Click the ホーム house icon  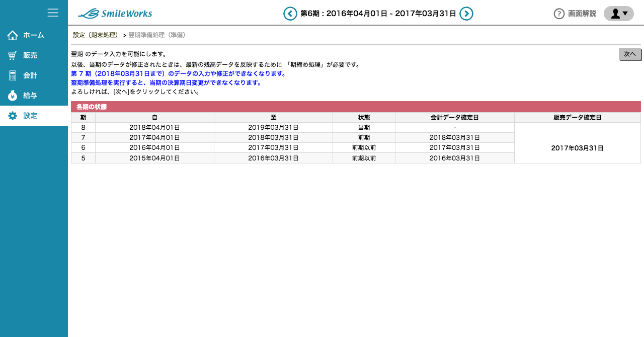pos(13,35)
